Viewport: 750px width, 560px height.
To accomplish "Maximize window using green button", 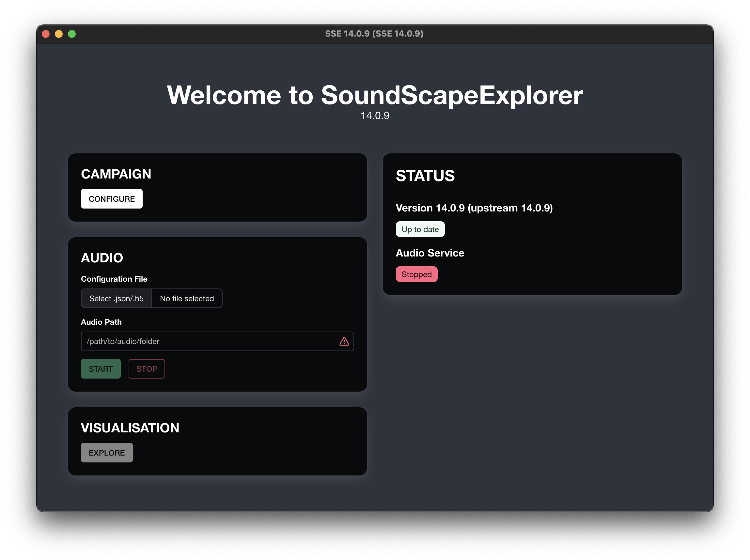I will 72,34.
